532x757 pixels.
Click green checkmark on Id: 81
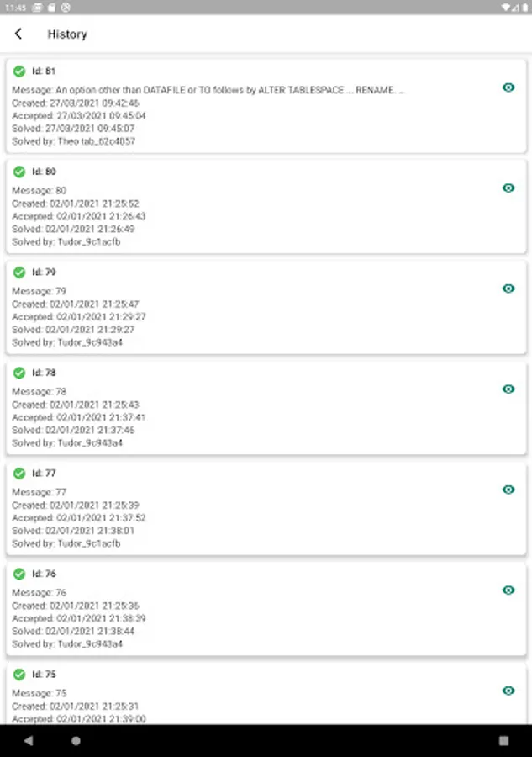click(19, 71)
